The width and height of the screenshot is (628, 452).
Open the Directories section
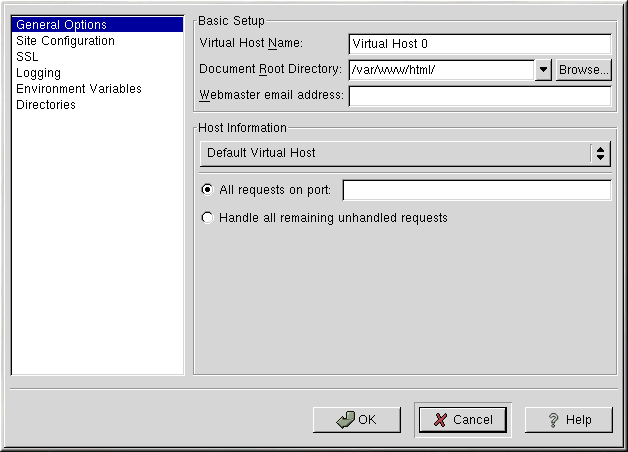46,105
